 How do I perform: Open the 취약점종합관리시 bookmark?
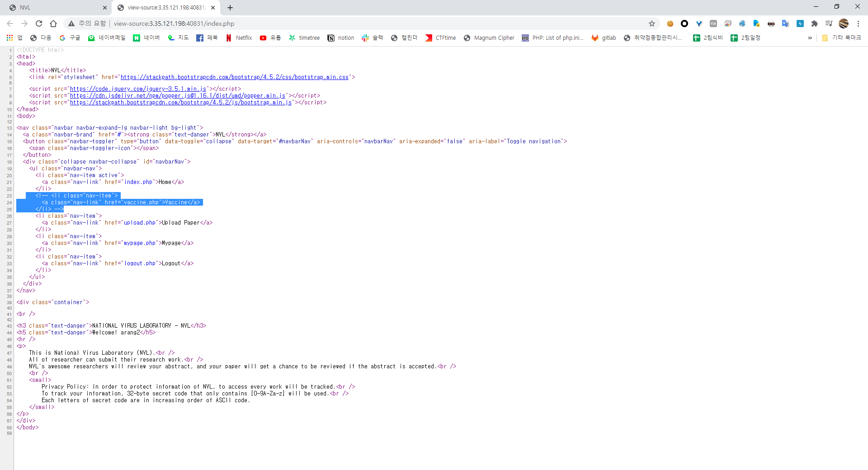pyautogui.click(x=653, y=38)
